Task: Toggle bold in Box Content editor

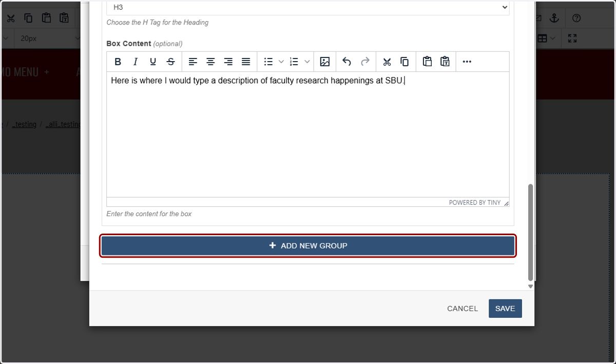Action: [x=118, y=62]
